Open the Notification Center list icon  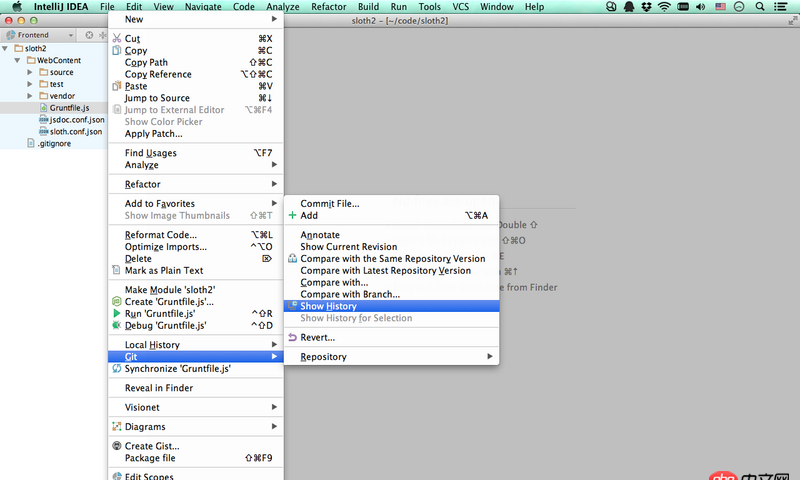(x=780, y=7)
